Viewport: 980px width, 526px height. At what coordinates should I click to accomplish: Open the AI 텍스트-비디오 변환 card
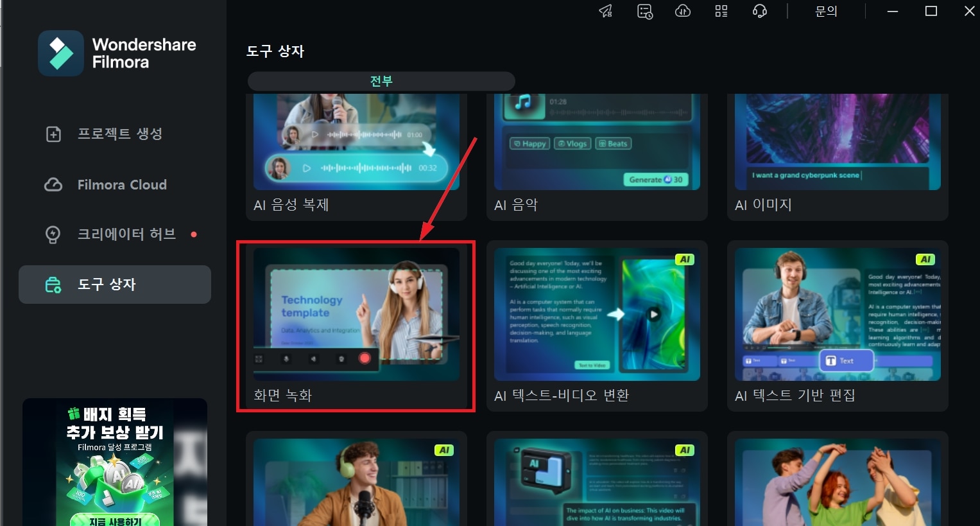point(597,326)
